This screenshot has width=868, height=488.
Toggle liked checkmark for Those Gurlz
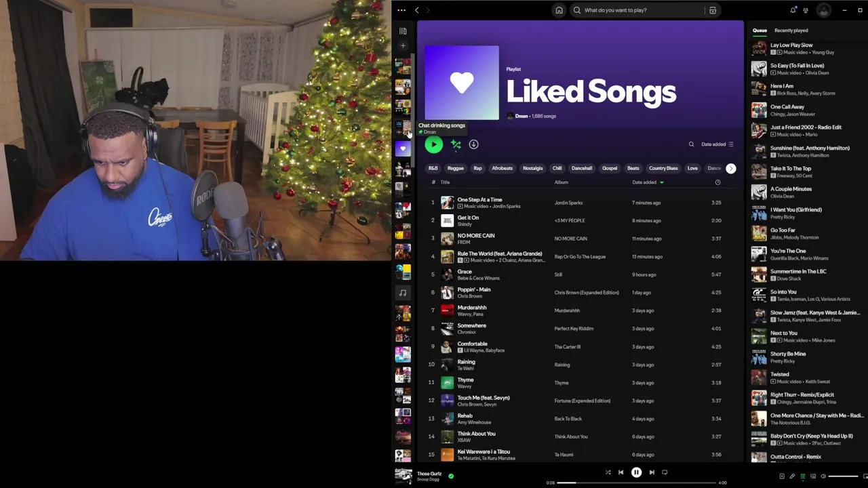[451, 476]
